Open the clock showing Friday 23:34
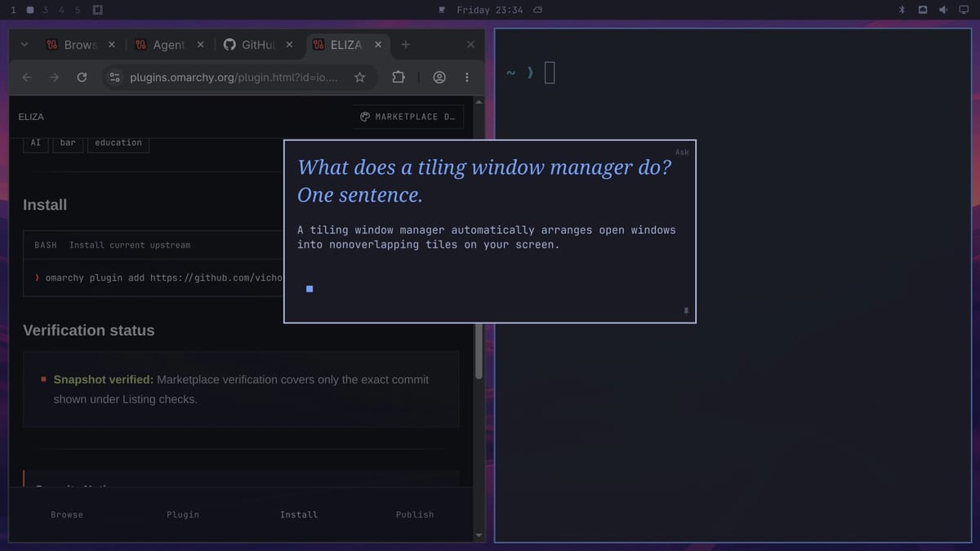The height and width of the screenshot is (551, 980). (x=490, y=10)
